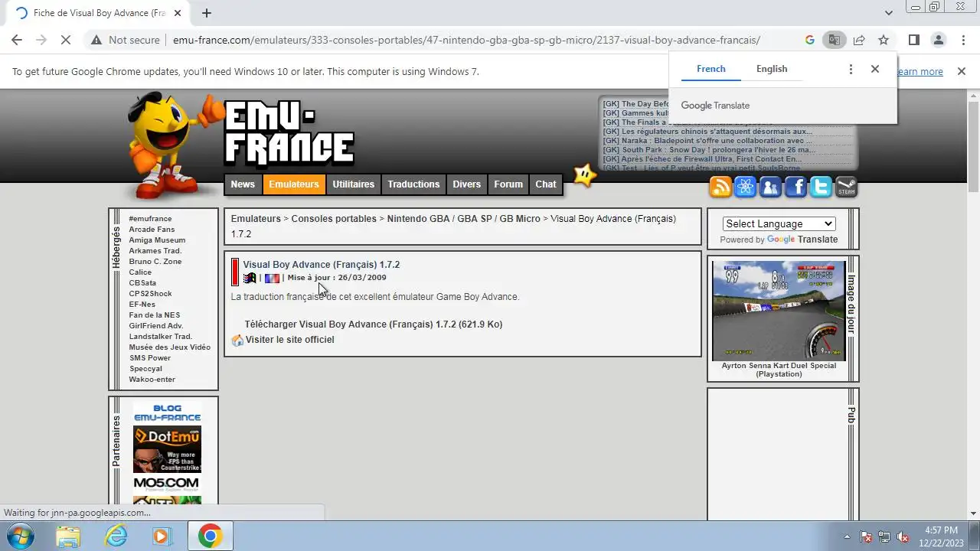Show hidden system tray icons
The height and width of the screenshot is (551, 980).
(847, 536)
